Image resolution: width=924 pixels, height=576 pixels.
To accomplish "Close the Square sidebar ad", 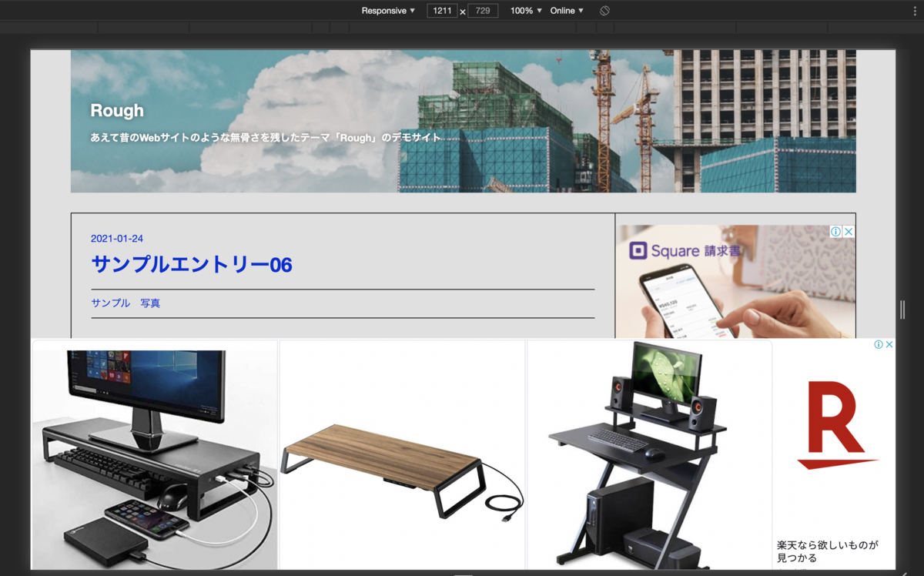I will click(x=849, y=232).
